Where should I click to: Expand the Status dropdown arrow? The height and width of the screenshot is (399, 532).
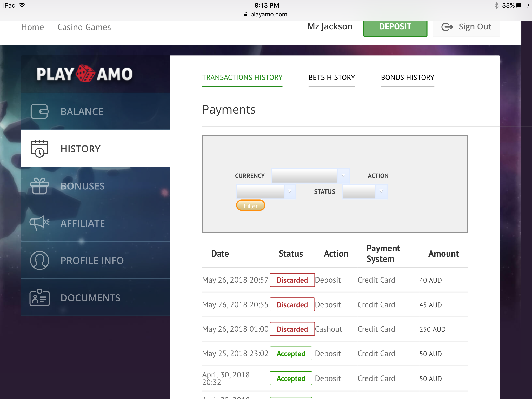[x=381, y=191]
